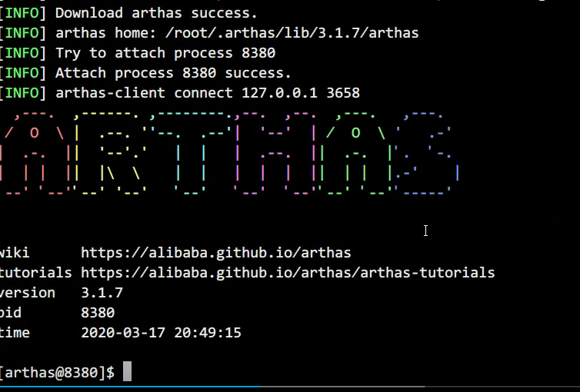Click the IP address 127.0.0.1
Viewport: 580px width, 392px height.
pyautogui.click(x=279, y=93)
